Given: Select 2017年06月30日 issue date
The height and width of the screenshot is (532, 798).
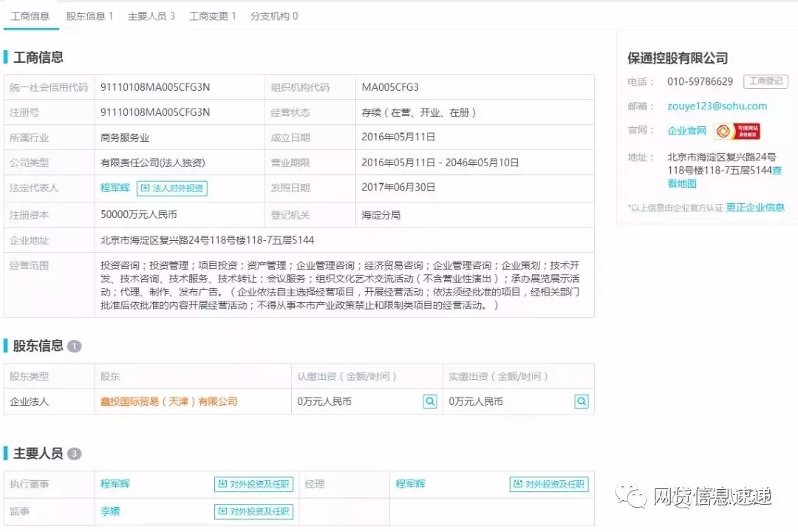Looking at the screenshot, I should pos(398,188).
